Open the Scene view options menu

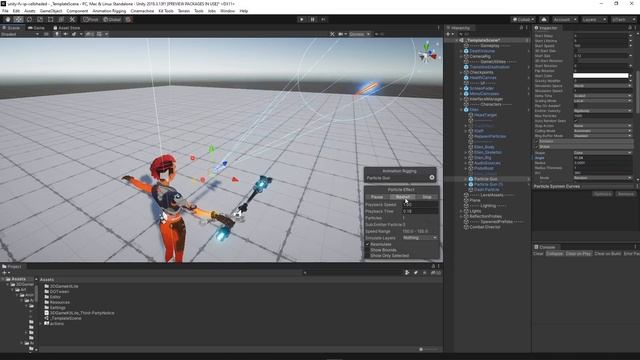tap(439, 28)
